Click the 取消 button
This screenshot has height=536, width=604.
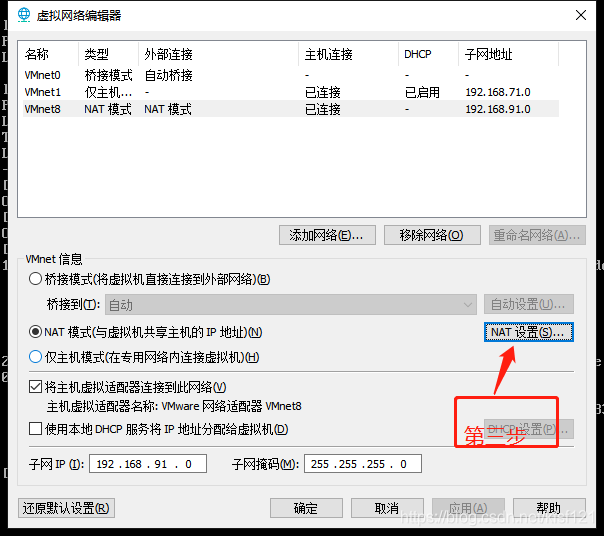point(387,508)
